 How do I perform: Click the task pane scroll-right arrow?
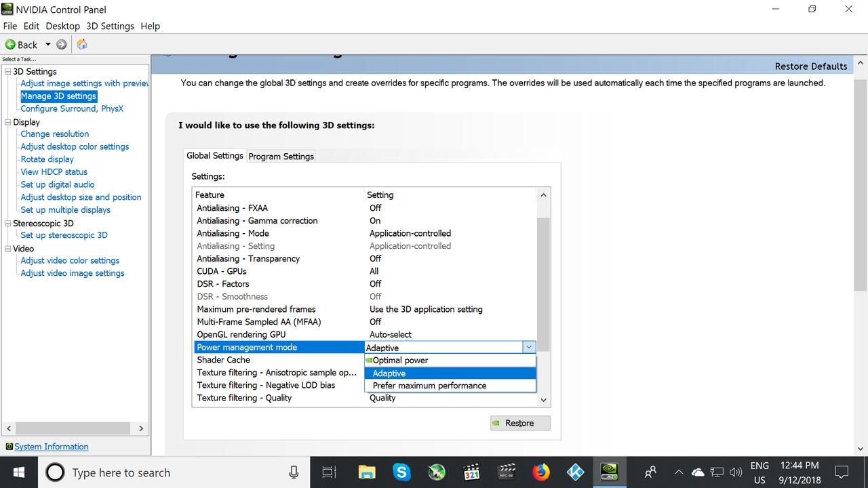click(141, 428)
